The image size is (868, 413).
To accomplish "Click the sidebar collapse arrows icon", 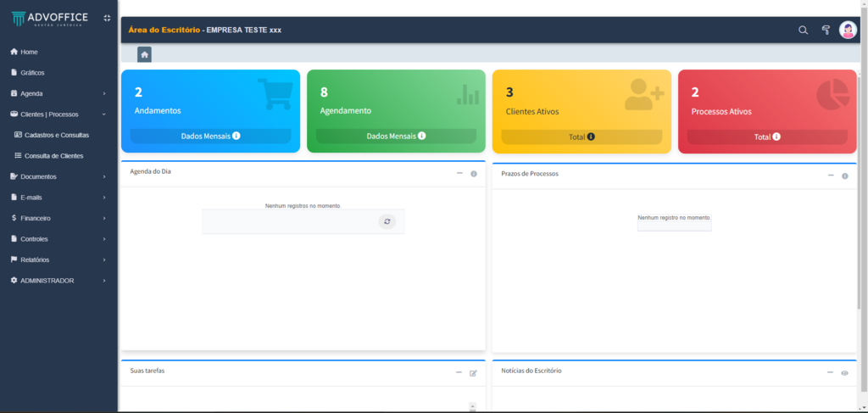I will point(107,18).
